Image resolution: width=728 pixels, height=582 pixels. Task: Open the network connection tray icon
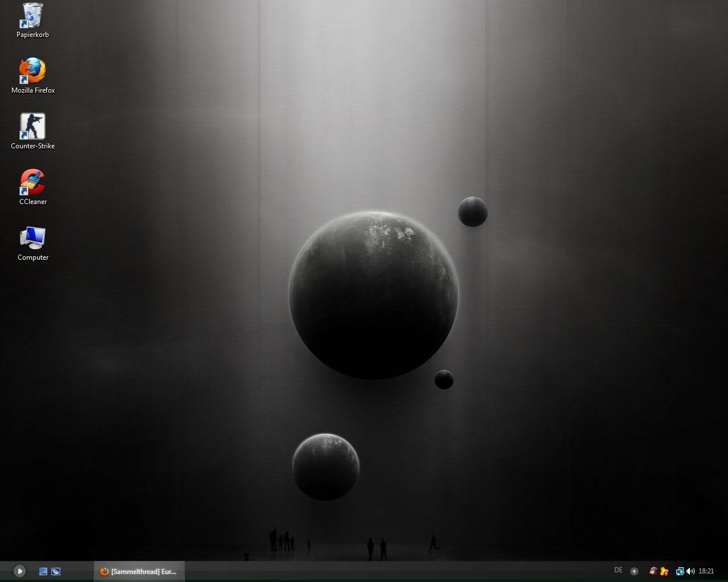pyautogui.click(x=680, y=571)
